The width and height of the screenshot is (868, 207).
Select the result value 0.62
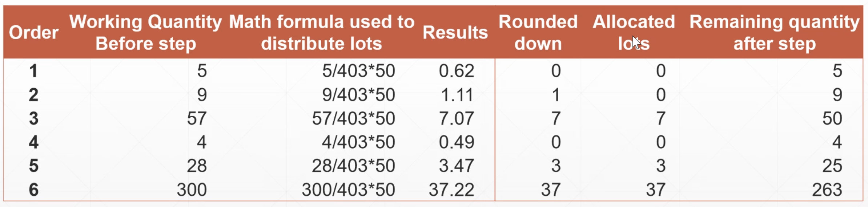[x=457, y=71]
